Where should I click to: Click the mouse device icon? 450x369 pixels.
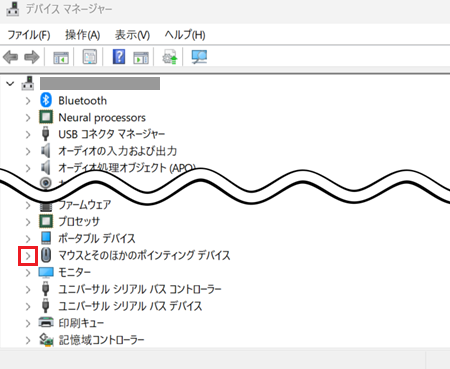[46, 255]
